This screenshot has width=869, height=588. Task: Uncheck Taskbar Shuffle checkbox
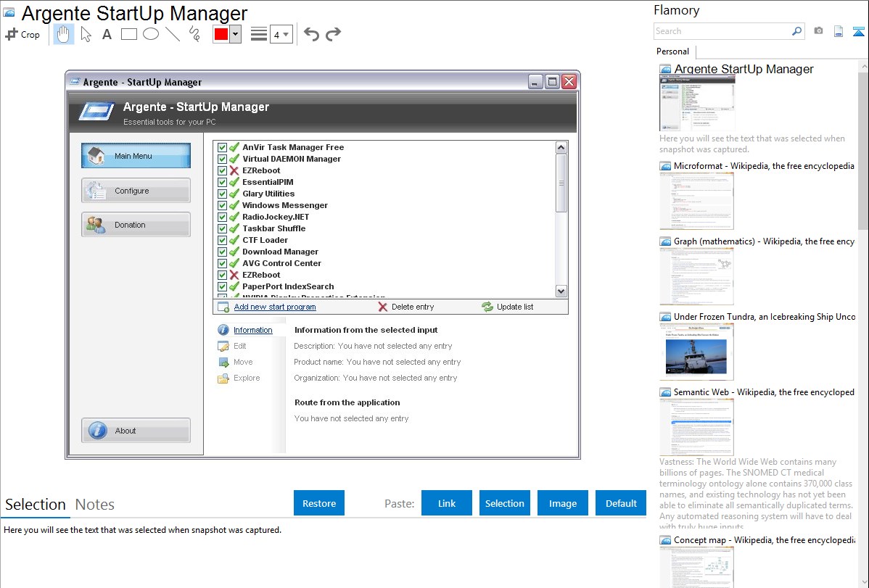click(x=222, y=229)
